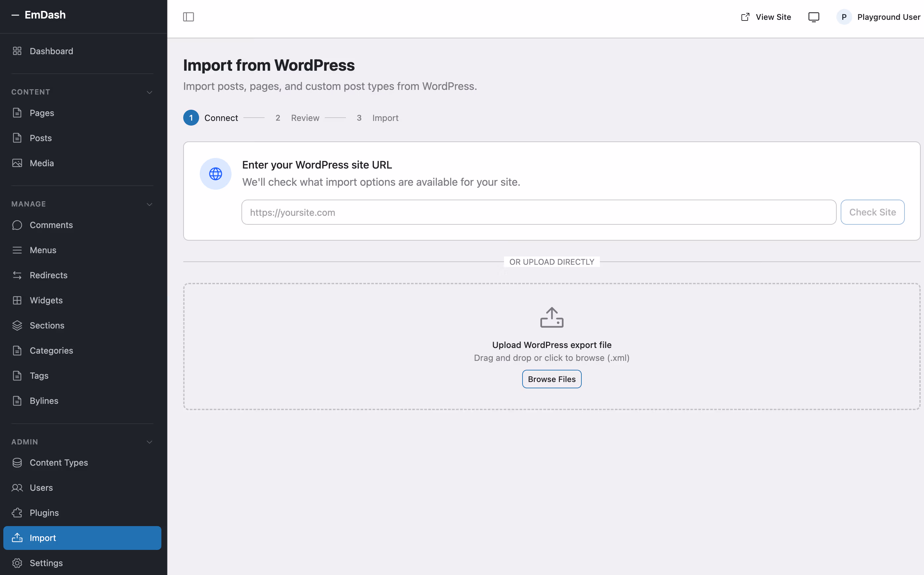The width and height of the screenshot is (924, 575).
Task: Click the Settings gear icon
Action: click(17, 563)
